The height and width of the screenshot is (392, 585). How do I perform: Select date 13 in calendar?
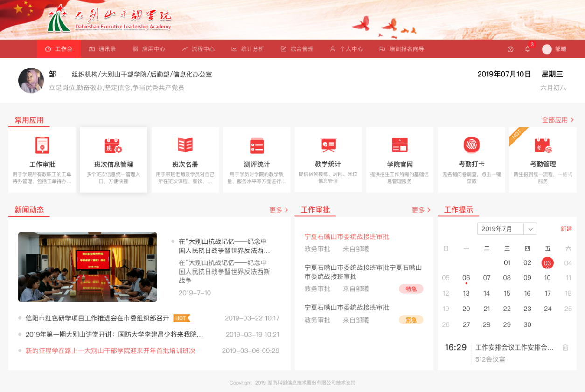(x=466, y=294)
